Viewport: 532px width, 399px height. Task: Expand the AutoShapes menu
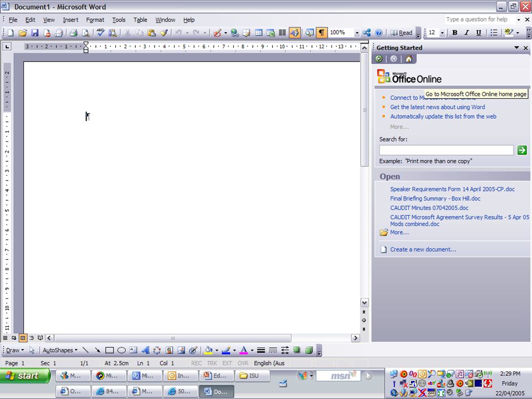coord(60,350)
